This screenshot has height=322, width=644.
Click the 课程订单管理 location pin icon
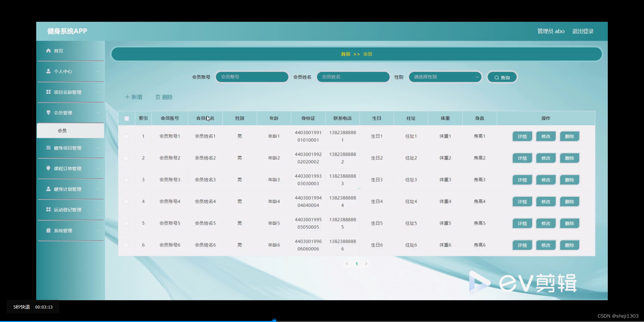[48, 169]
